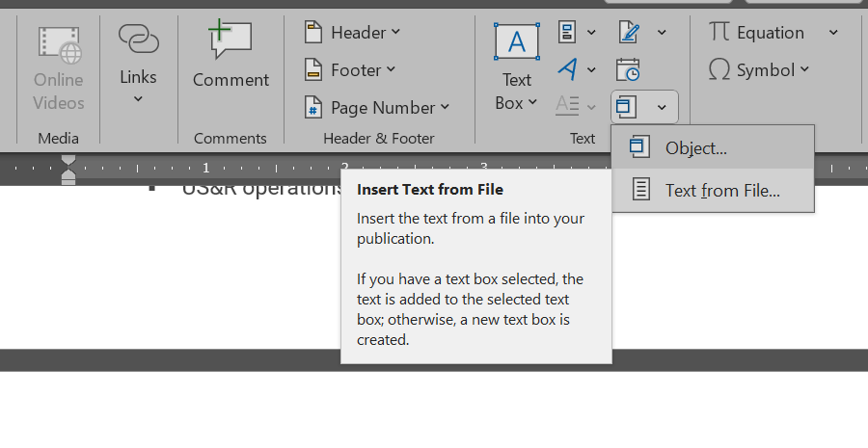Screen dimensions: 868x448
Task: Expand the Footer dropdown arrow
Action: point(391,69)
